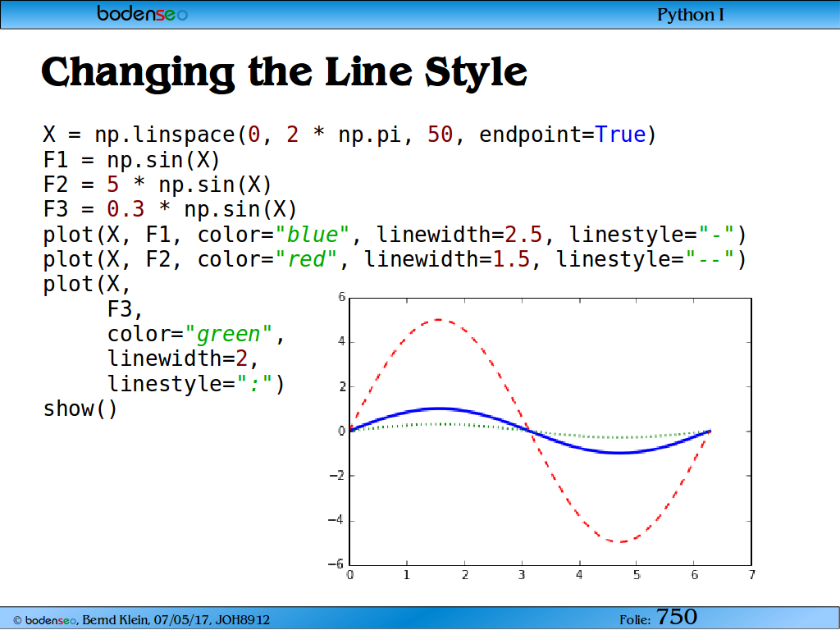
Task: Click the plot line with color="red"
Action: click(x=395, y=259)
